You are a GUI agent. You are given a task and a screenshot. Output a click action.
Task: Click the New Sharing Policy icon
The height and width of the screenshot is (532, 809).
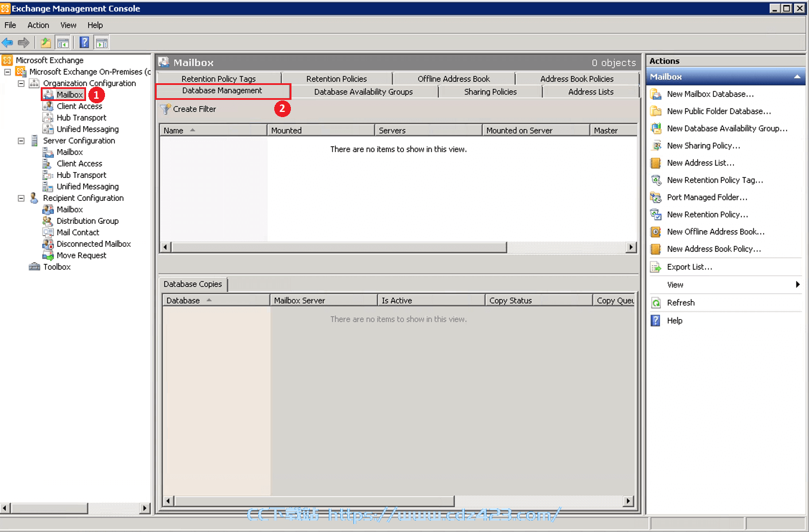click(656, 146)
